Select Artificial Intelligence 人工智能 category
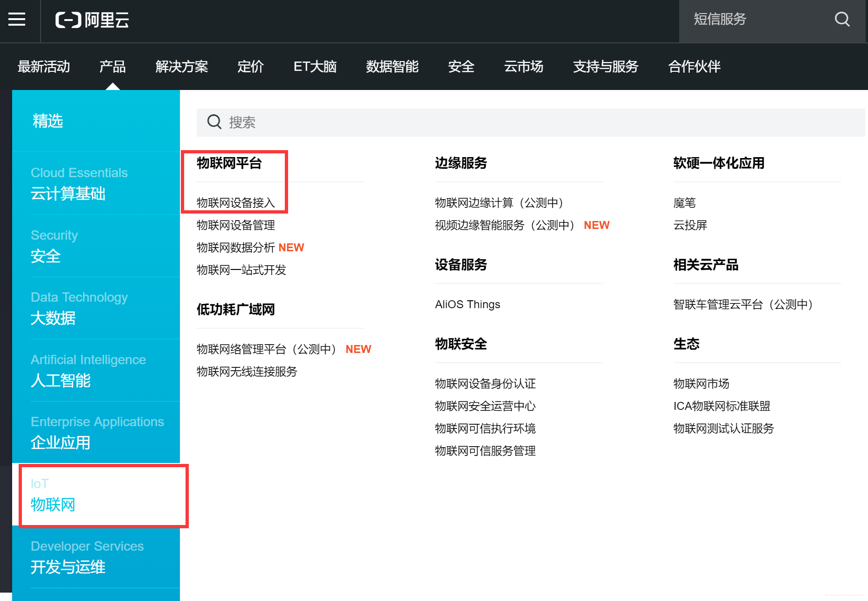This screenshot has height=601, width=868. tap(96, 370)
